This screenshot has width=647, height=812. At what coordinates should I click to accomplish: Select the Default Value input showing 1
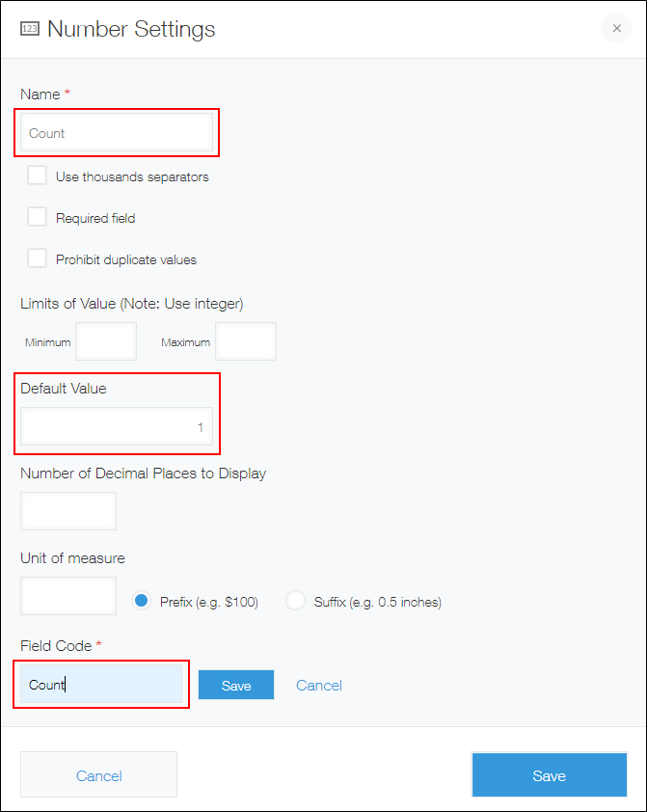116,427
